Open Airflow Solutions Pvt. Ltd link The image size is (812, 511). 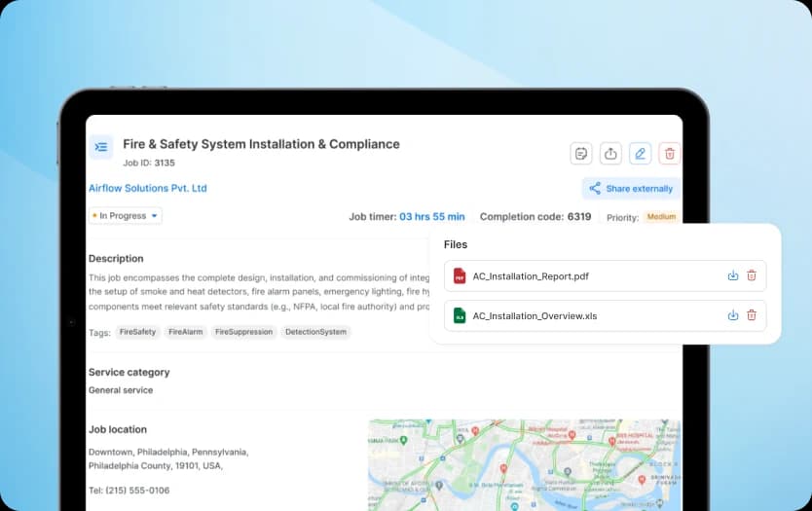point(148,188)
